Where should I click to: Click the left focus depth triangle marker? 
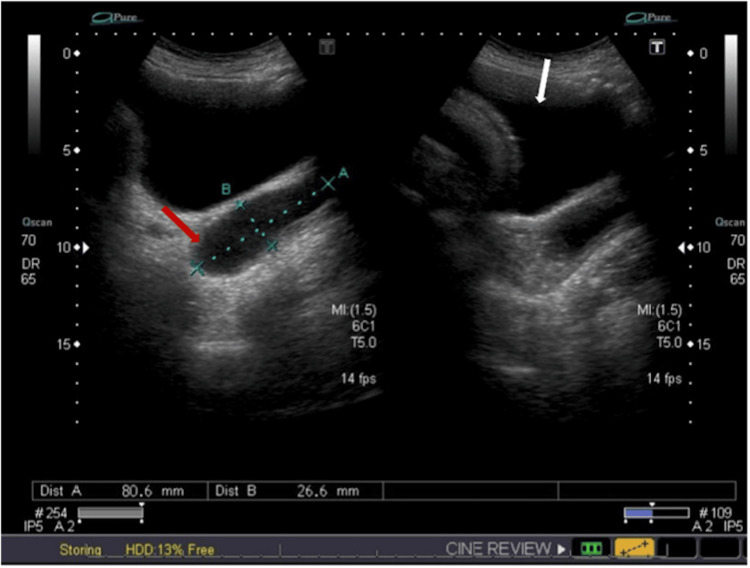(x=86, y=248)
